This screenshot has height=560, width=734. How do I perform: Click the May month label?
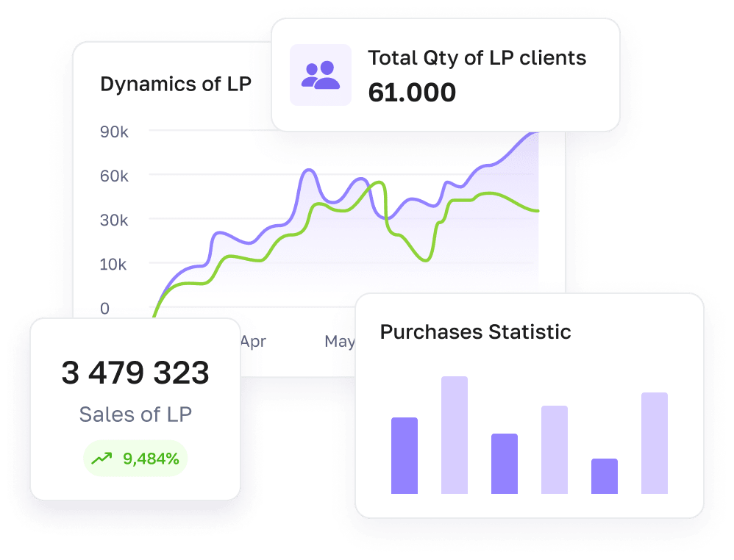[x=339, y=342]
